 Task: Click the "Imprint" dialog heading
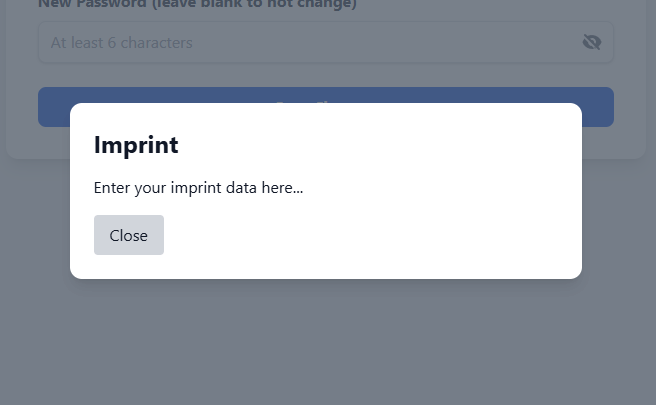click(x=136, y=145)
